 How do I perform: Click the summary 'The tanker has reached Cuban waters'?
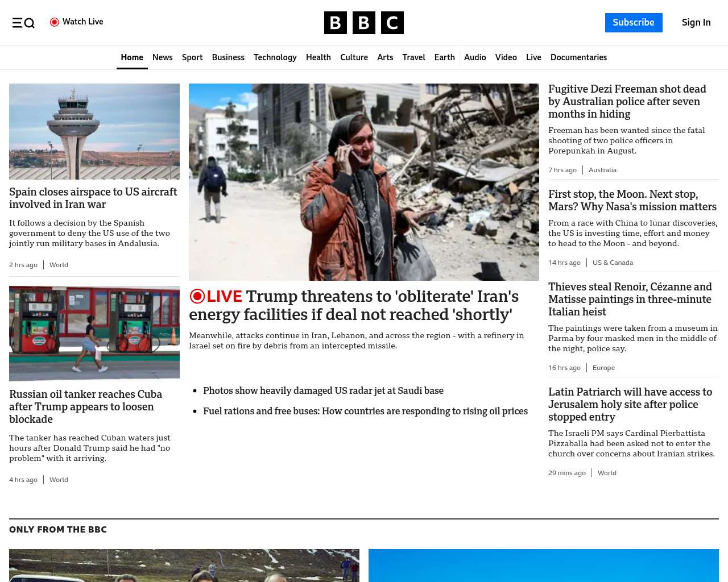(x=90, y=448)
